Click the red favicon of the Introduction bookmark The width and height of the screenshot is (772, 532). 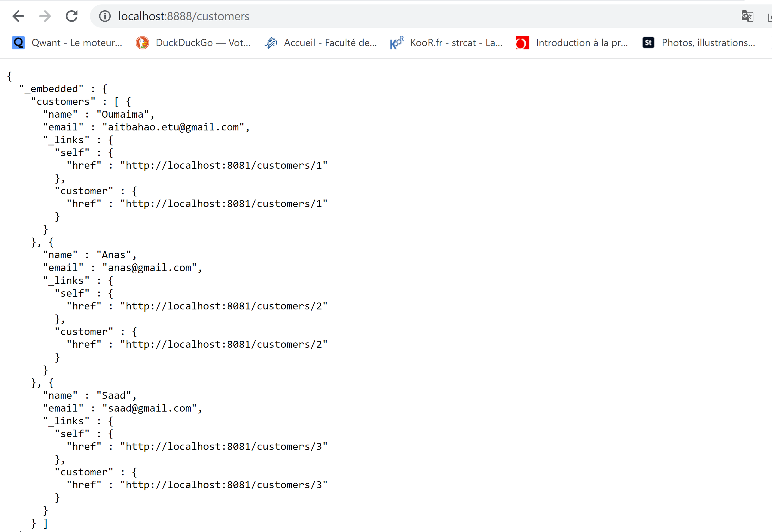pos(522,42)
